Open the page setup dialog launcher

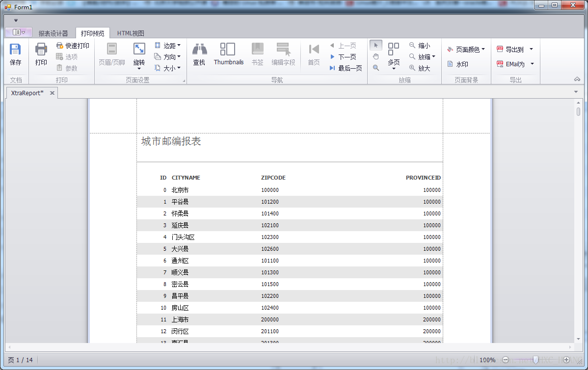point(184,80)
